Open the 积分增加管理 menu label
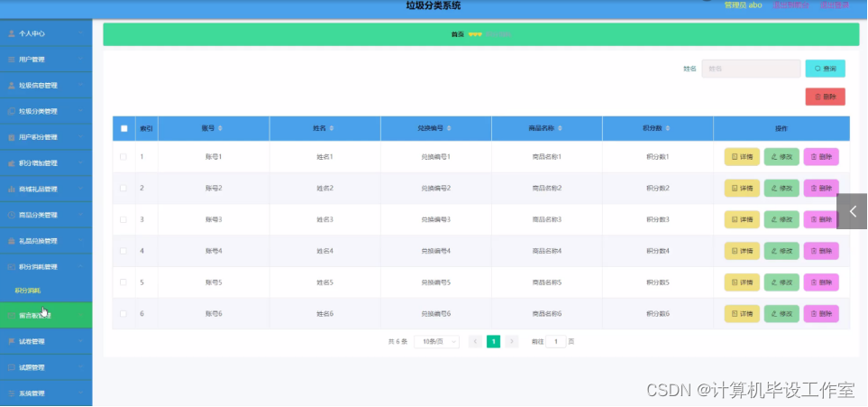This screenshot has height=407, width=868. 38,163
